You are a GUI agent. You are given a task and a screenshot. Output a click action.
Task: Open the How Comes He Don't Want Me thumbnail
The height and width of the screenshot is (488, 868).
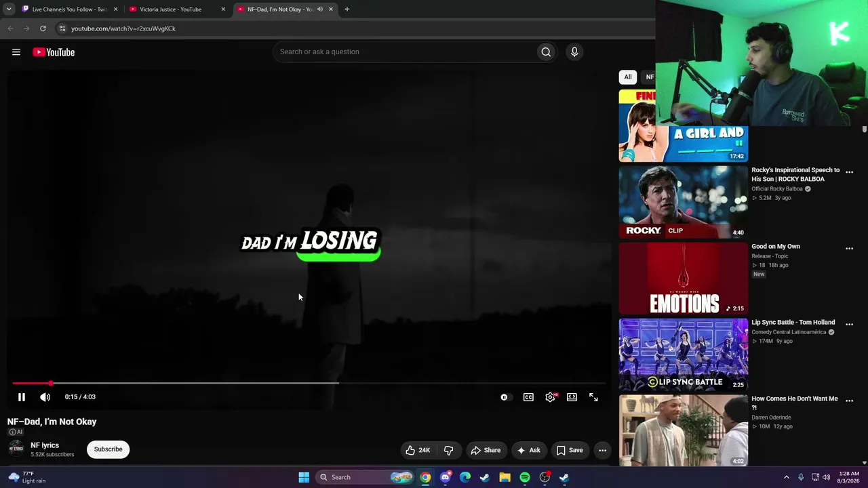(x=684, y=430)
